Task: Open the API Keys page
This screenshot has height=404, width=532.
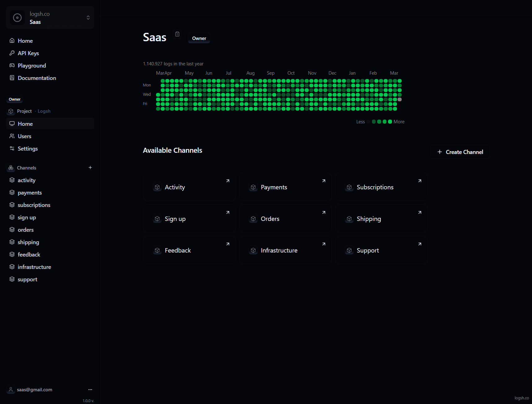Action: click(50, 53)
